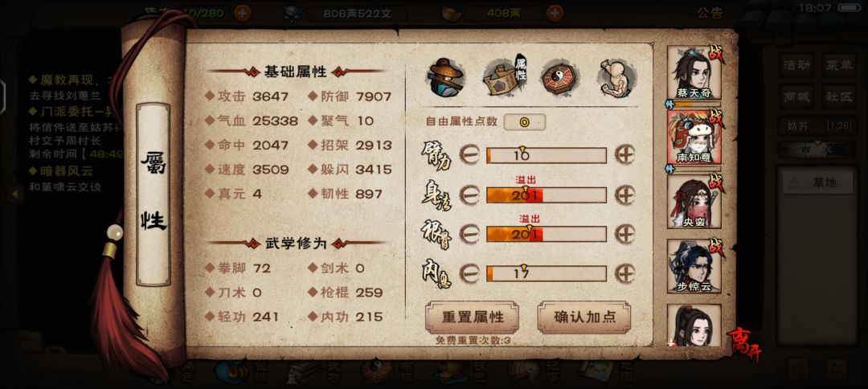Decrease 臂力 with the minus button

[x=469, y=155]
